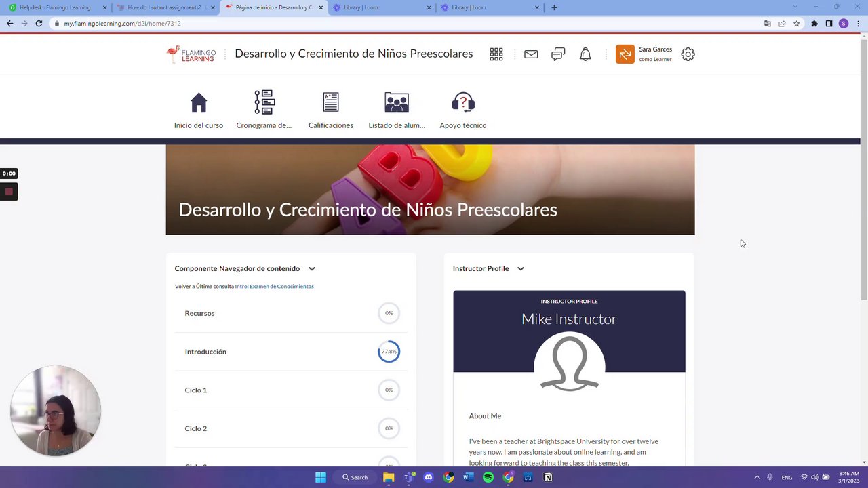Switch to the Helpdesk : Flamingo Learning tab
868x488 pixels.
point(57,7)
